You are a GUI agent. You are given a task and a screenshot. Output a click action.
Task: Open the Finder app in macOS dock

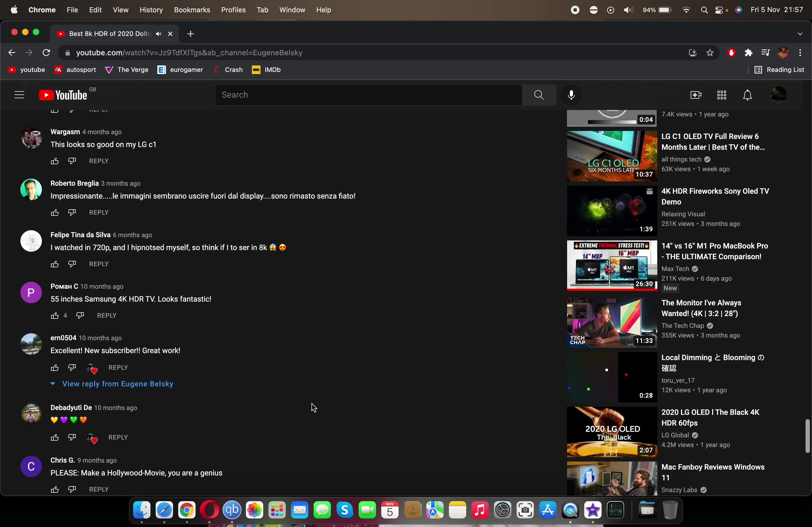pos(142,510)
